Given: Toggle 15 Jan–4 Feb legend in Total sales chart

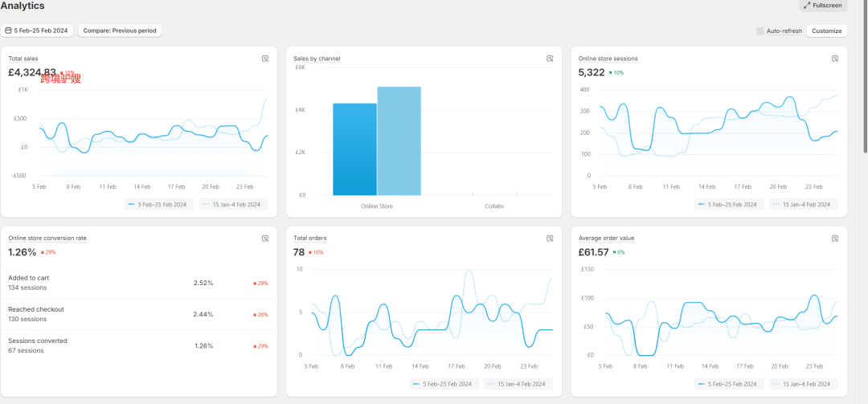Looking at the screenshot, I should pyautogui.click(x=234, y=204).
